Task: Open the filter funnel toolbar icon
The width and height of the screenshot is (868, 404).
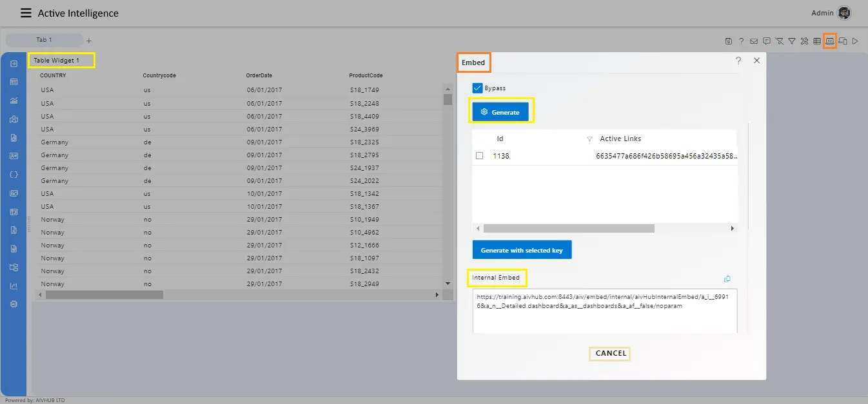Action: (792, 41)
